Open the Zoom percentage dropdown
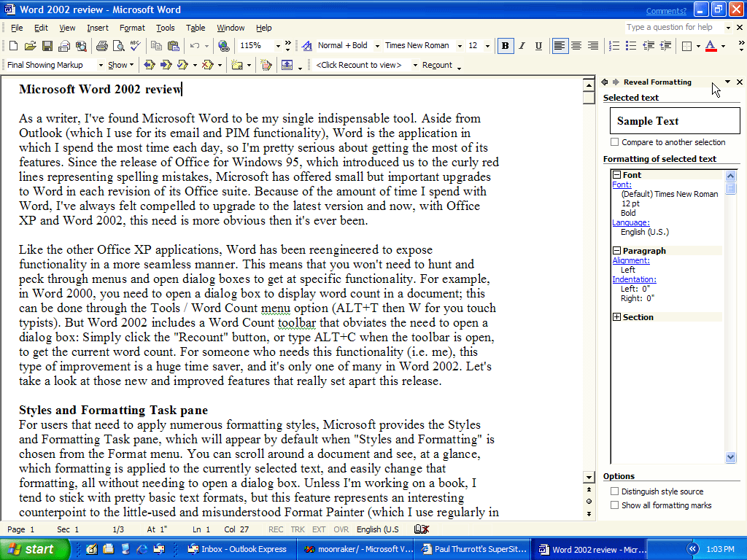The height and width of the screenshot is (560, 747). click(278, 46)
